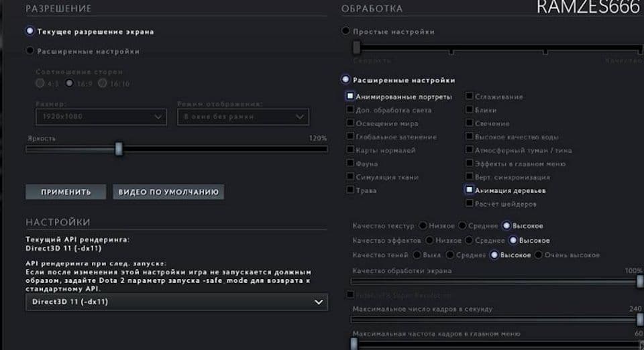The height and width of the screenshot is (350, 644).
Task: Expand the 1920x1080 size dropdown
Action: click(101, 117)
